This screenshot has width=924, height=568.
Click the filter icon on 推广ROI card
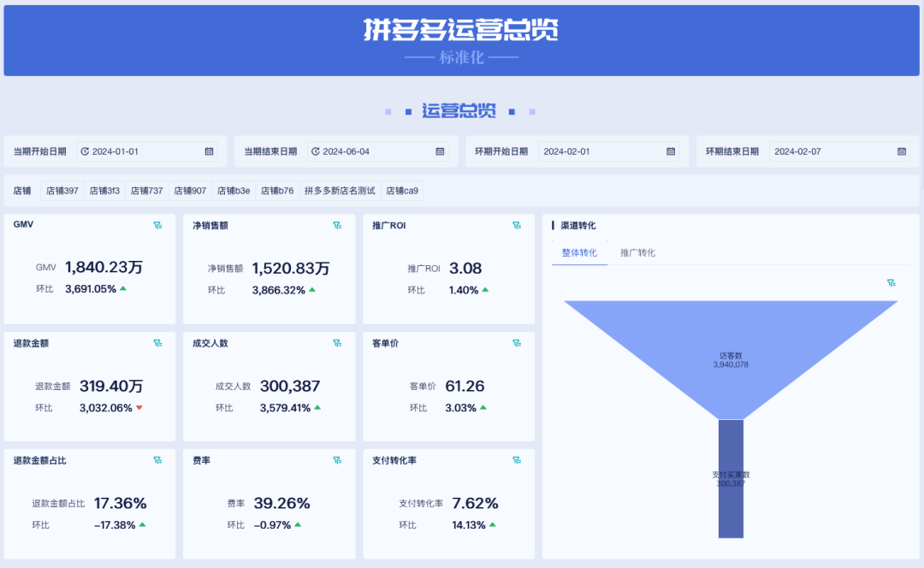(x=517, y=225)
